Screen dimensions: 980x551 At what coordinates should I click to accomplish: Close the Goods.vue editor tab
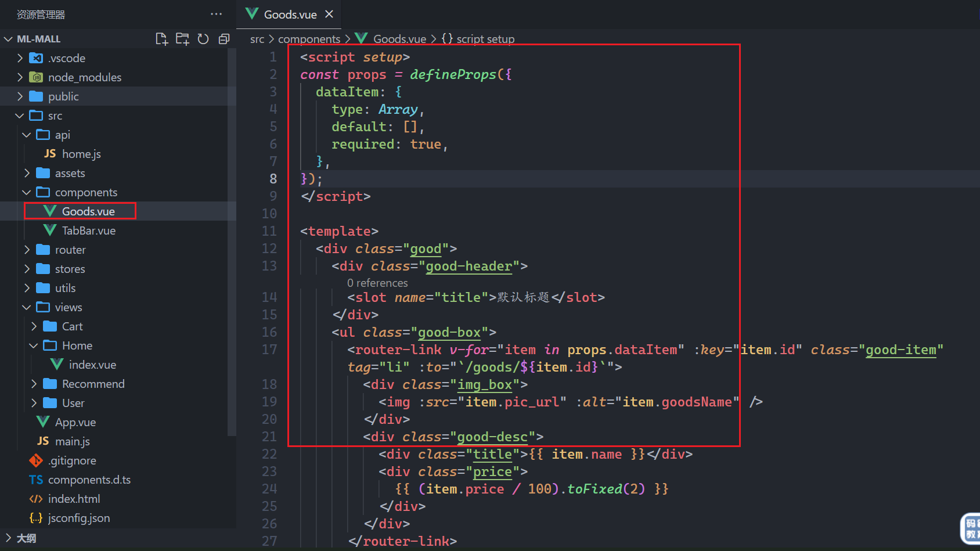tap(329, 14)
